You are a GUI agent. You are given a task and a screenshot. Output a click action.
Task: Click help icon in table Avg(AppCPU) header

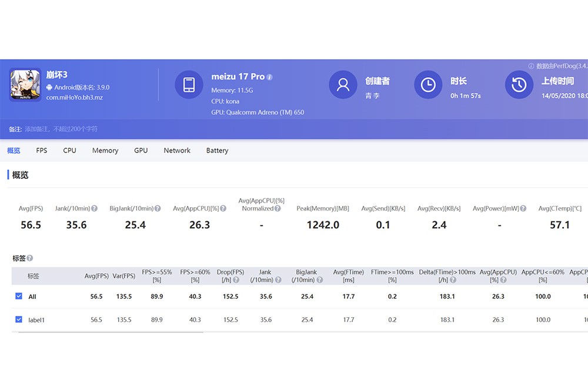point(503,280)
